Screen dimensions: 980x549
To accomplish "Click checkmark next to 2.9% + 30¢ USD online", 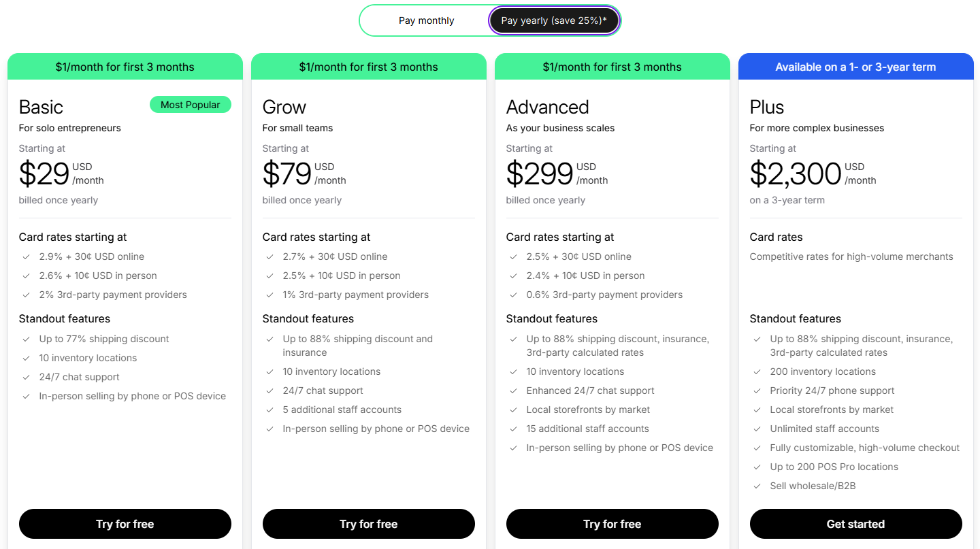I will coord(27,256).
